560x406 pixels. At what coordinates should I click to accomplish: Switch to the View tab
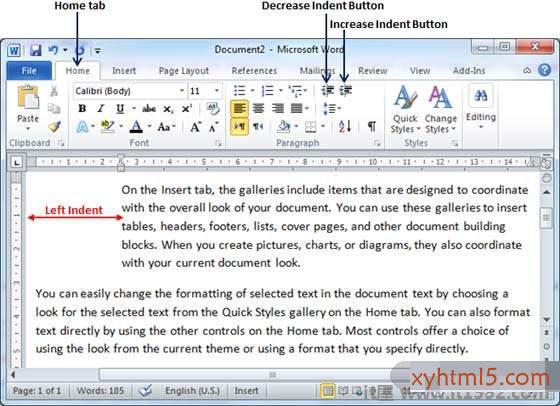pos(420,71)
